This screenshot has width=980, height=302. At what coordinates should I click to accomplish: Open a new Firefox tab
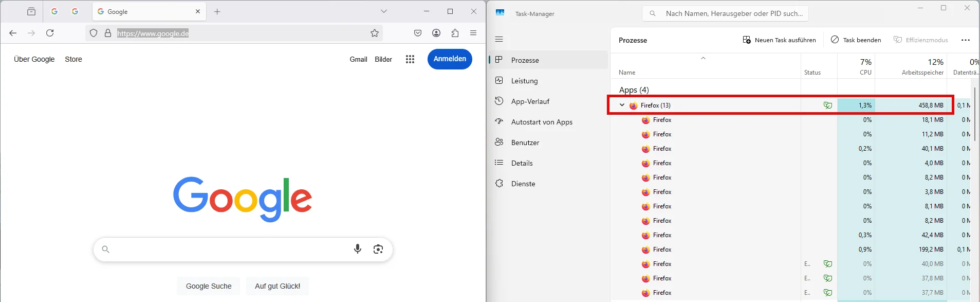point(217,11)
